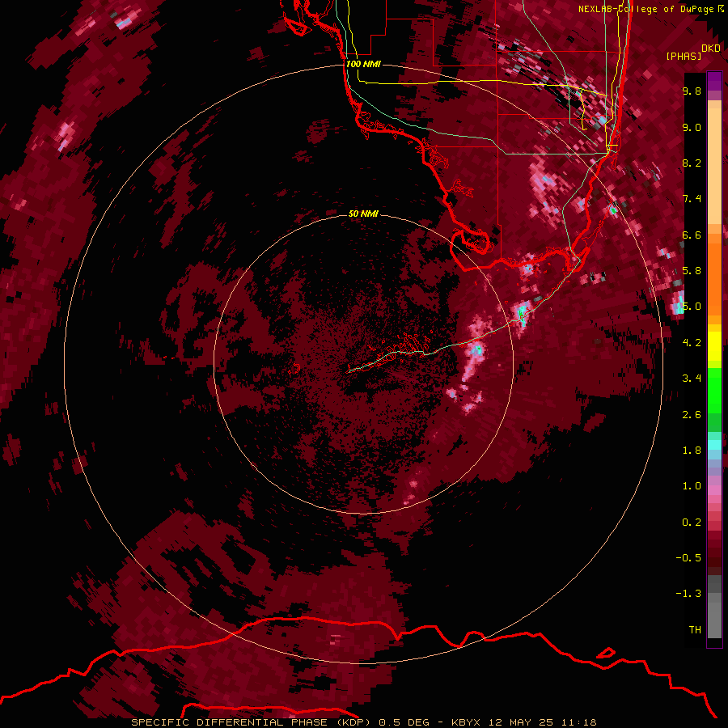Click the -0.5 value on the color scale
Screen dimensions: 728x728
(x=688, y=558)
